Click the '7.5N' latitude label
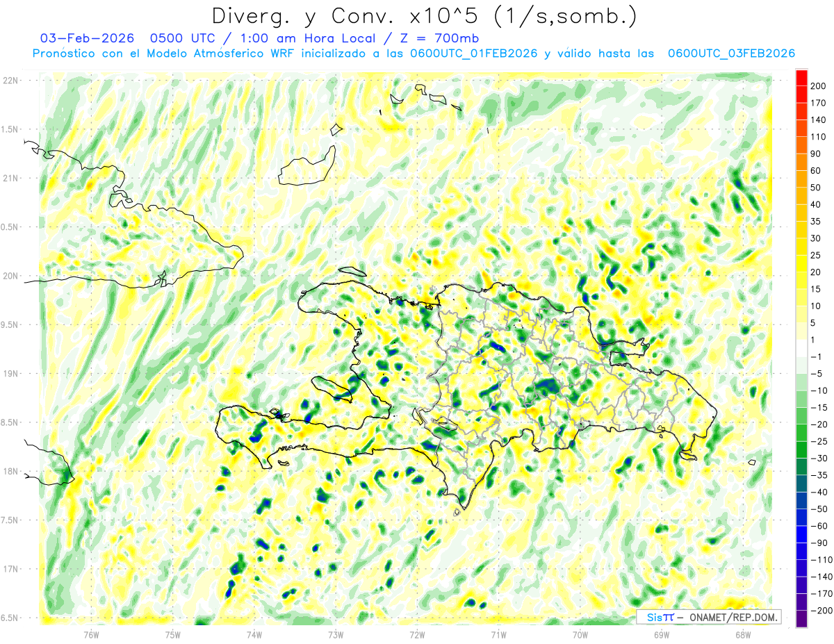The image size is (834, 644). click(9, 520)
